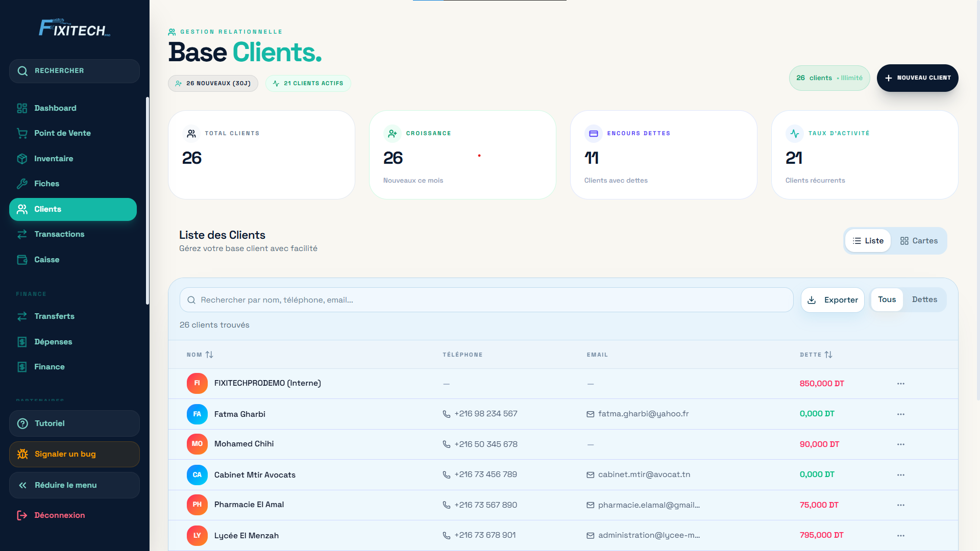Select the Caisse icon in sidebar
The height and width of the screenshot is (551, 980).
click(x=22, y=260)
